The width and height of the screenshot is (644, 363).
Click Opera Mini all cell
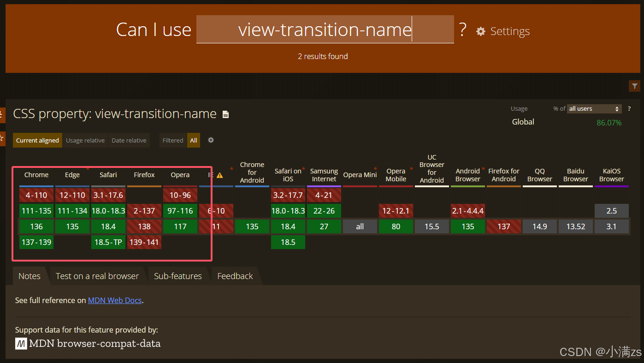point(360,226)
